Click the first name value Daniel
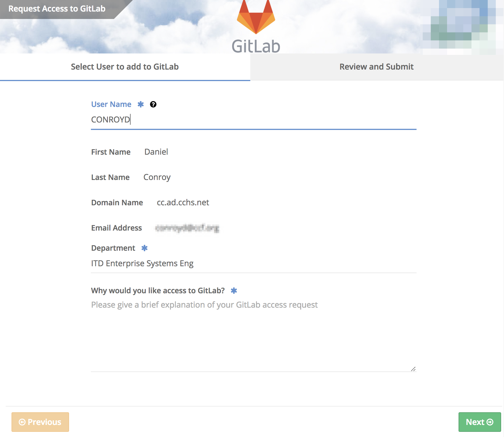Screen dimensions: 504x437 coord(156,152)
